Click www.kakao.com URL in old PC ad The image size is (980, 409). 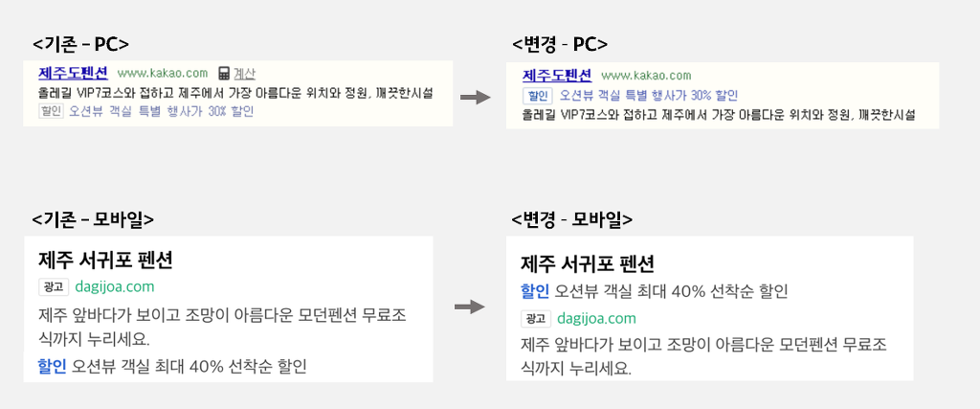click(x=163, y=73)
